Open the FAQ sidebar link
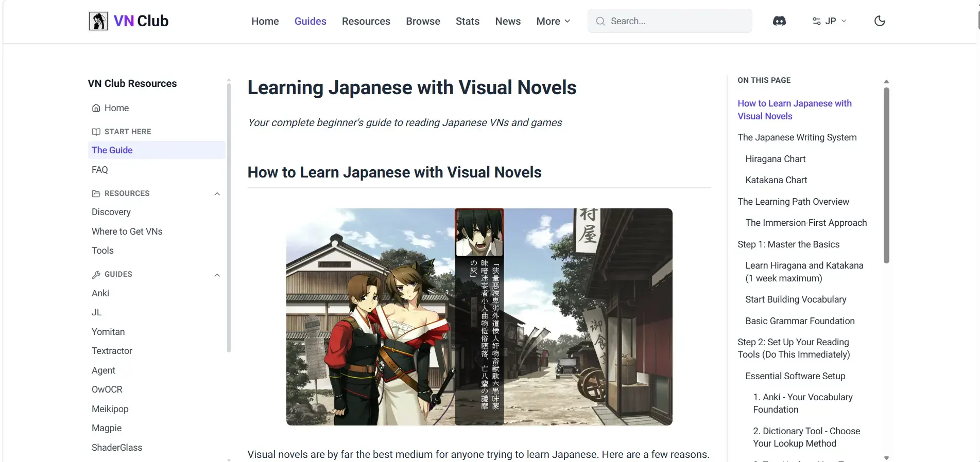The image size is (980, 462). [100, 170]
